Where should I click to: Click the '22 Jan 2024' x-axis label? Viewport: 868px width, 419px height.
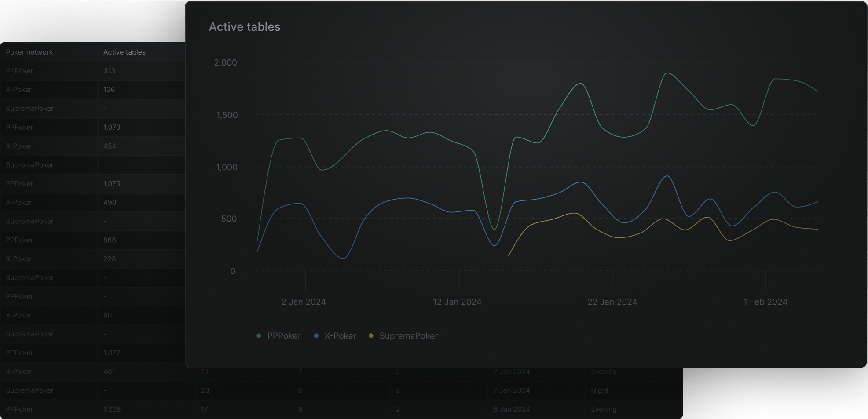pyautogui.click(x=612, y=302)
